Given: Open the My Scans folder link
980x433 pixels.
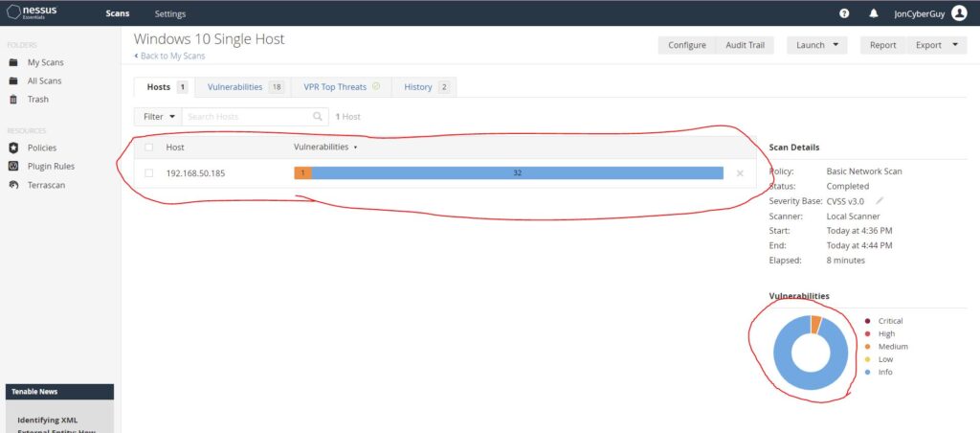Looking at the screenshot, I should [45, 62].
